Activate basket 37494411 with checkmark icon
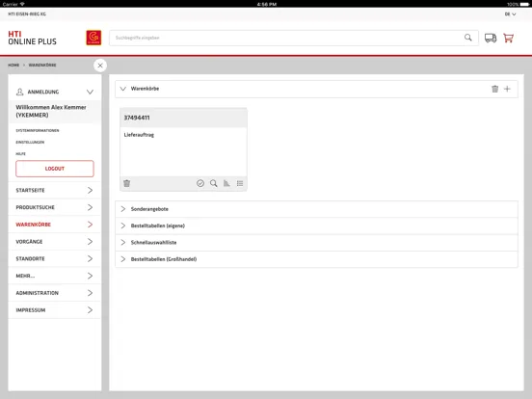This screenshot has width=532, height=399. (x=200, y=183)
